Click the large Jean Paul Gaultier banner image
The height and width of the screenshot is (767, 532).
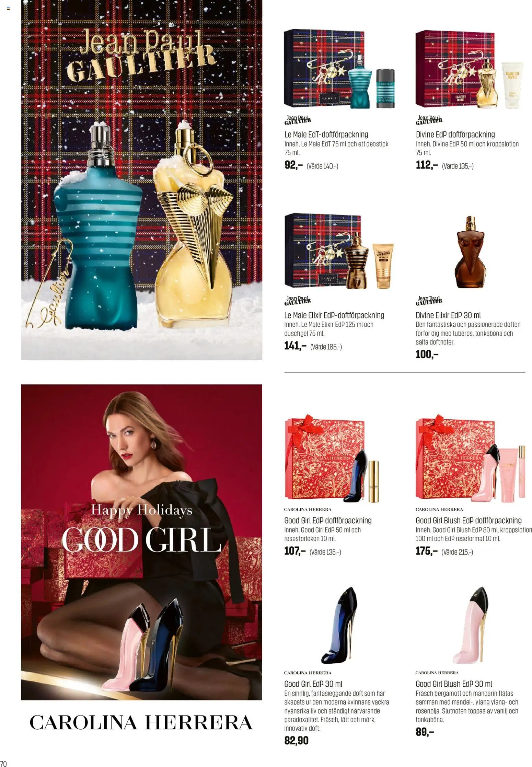click(141, 180)
